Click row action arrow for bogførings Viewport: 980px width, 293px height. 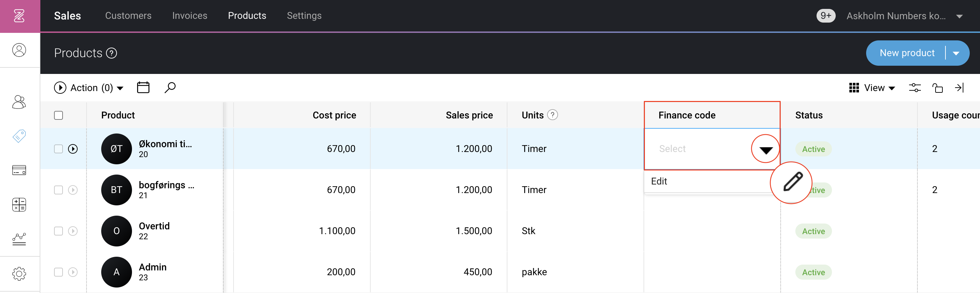tap(73, 190)
